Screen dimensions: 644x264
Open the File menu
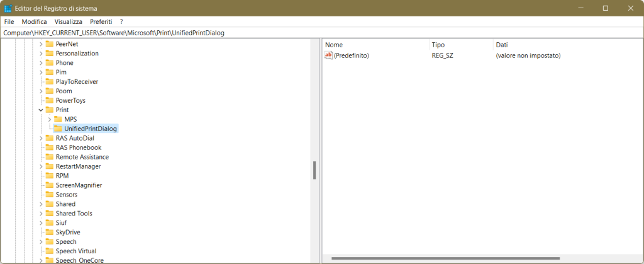[9, 21]
